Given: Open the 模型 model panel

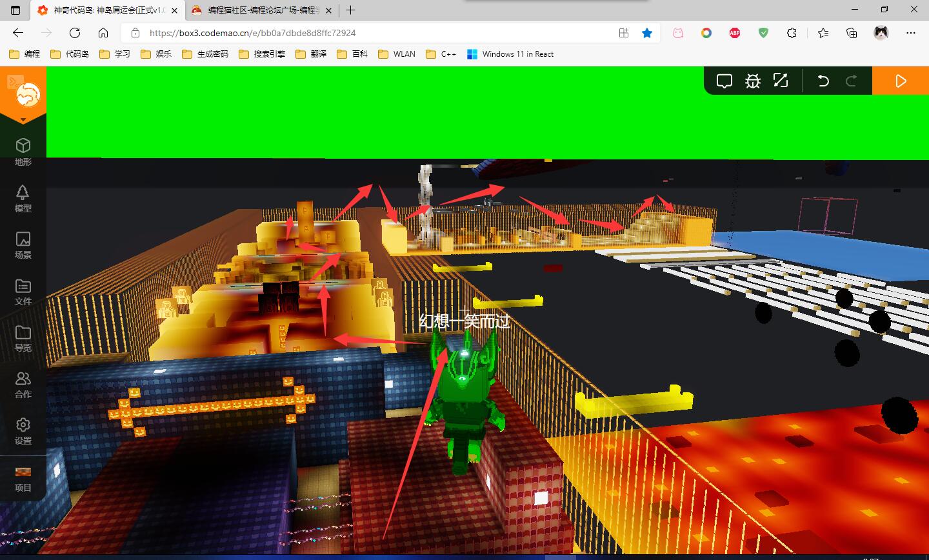Looking at the screenshot, I should [x=23, y=199].
